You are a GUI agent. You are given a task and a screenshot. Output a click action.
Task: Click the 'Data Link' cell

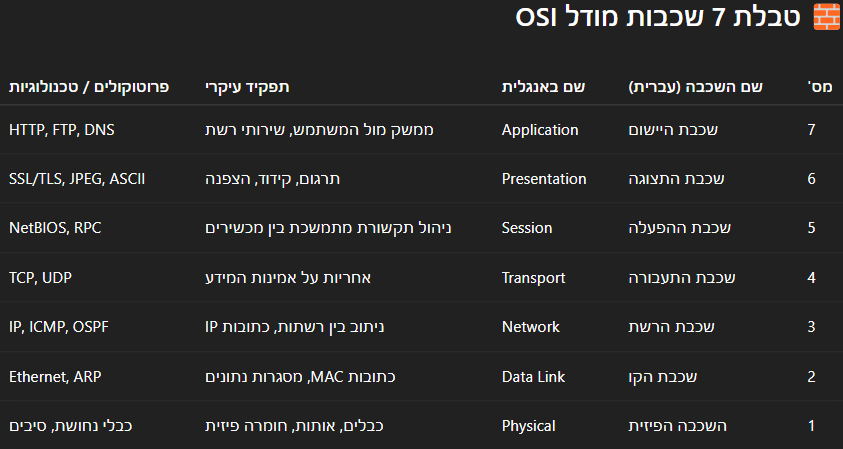pyautogui.click(x=533, y=376)
